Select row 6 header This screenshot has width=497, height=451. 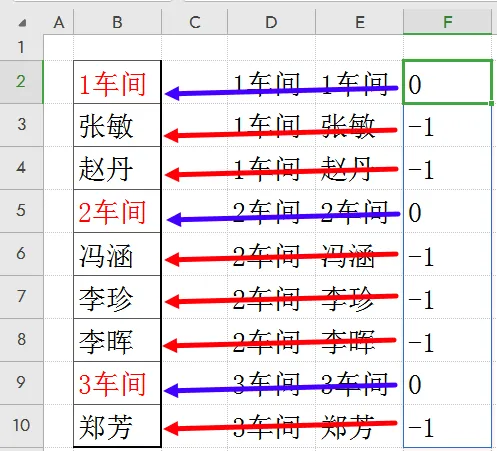[21, 254]
